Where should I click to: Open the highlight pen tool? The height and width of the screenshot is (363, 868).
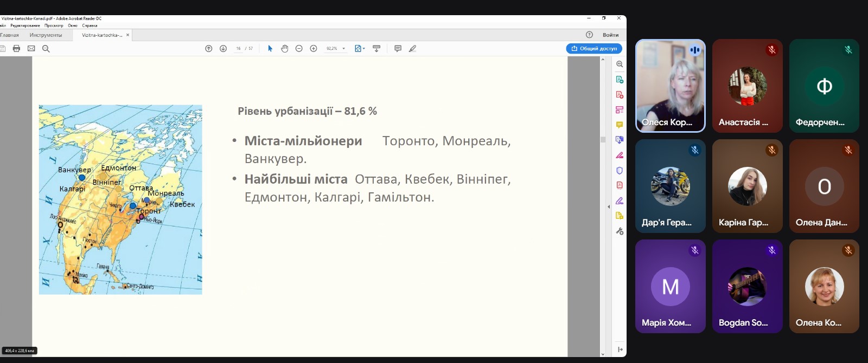point(412,49)
